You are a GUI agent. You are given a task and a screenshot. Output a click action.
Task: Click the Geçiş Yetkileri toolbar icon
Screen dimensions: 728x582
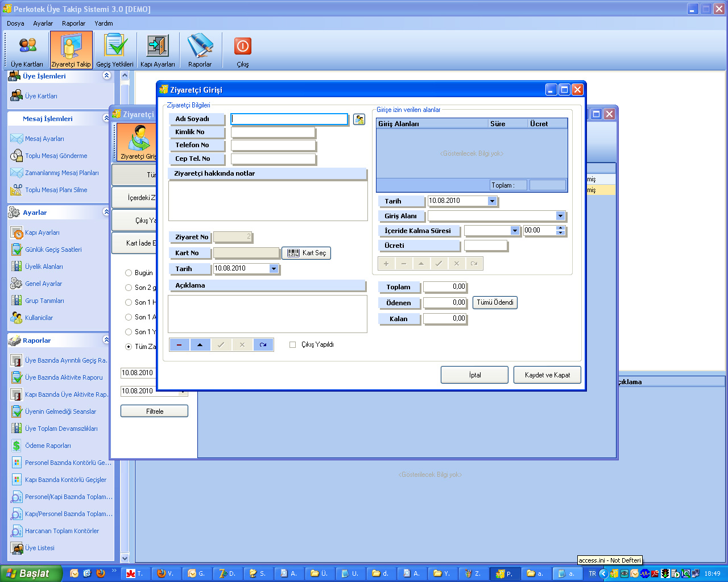[x=114, y=51]
